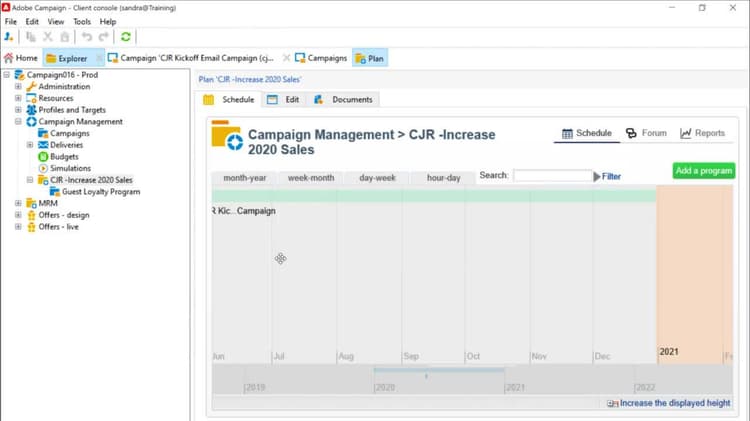Screen dimensions: 750x421
Task: Expand the Profiles and Targets node
Action: 18,110
